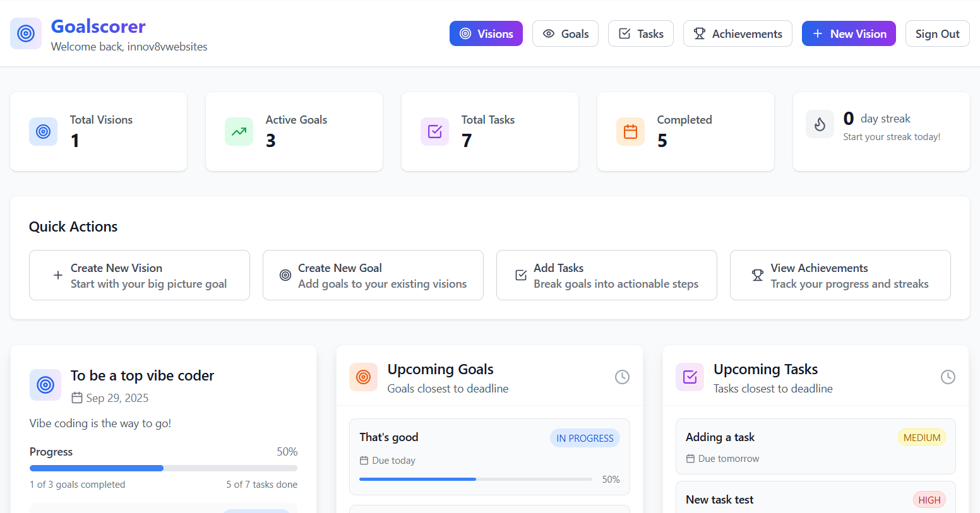
Task: Click the New Vision button
Action: click(849, 33)
